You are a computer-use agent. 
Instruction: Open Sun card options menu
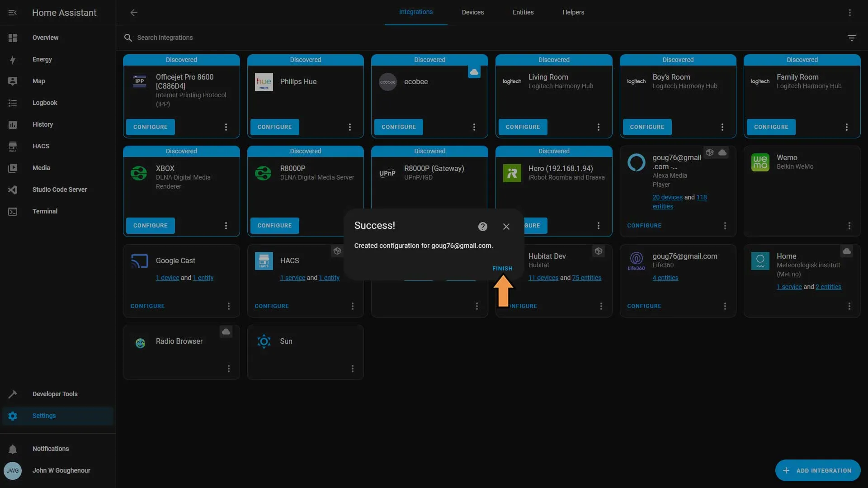(353, 369)
